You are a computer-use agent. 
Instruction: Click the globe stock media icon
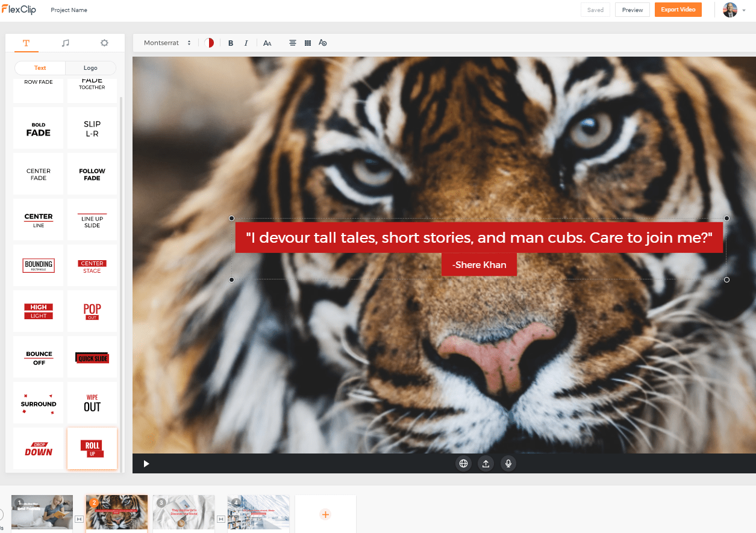[463, 463]
